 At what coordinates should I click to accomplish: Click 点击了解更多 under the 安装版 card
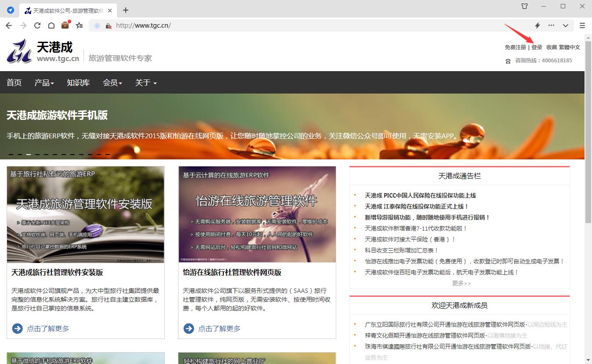48,328
